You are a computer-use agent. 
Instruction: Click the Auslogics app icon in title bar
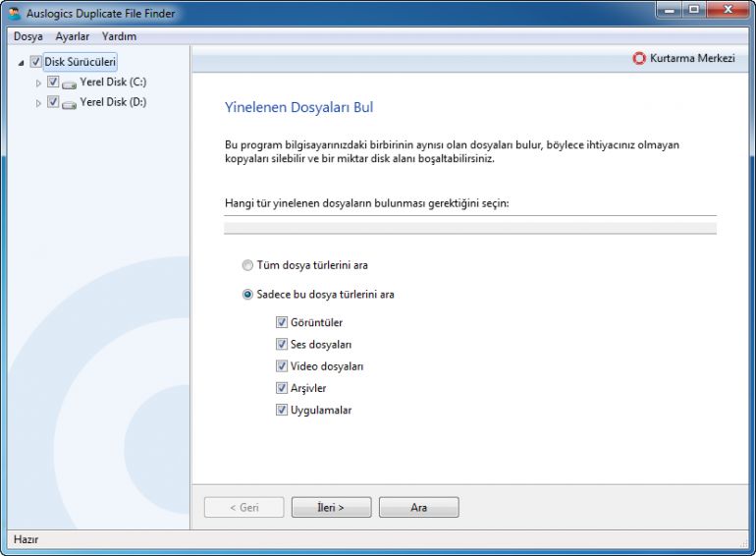point(15,14)
